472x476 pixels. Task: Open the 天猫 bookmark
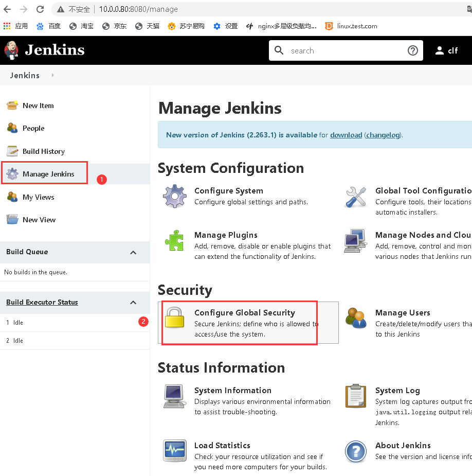[147, 26]
